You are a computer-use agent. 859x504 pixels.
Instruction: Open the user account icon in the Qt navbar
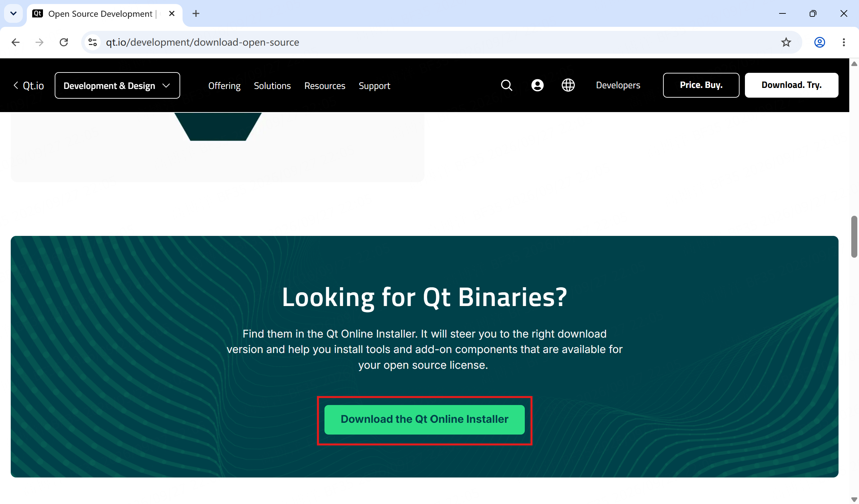(537, 85)
